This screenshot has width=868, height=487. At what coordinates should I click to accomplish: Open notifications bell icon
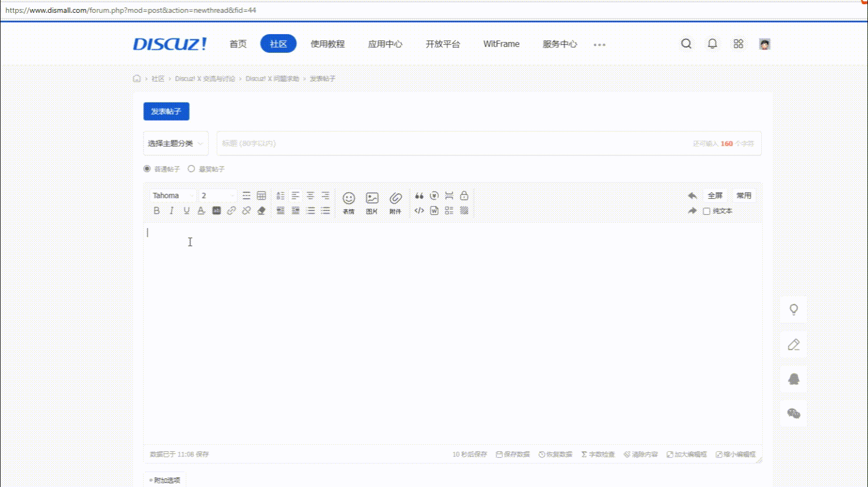pos(712,44)
